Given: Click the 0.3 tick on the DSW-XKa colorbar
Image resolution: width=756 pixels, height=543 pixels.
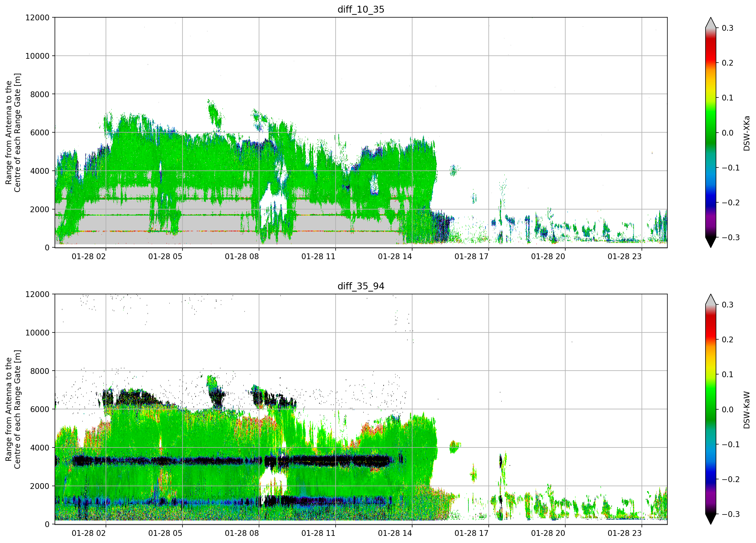Looking at the screenshot, I should coord(728,28).
